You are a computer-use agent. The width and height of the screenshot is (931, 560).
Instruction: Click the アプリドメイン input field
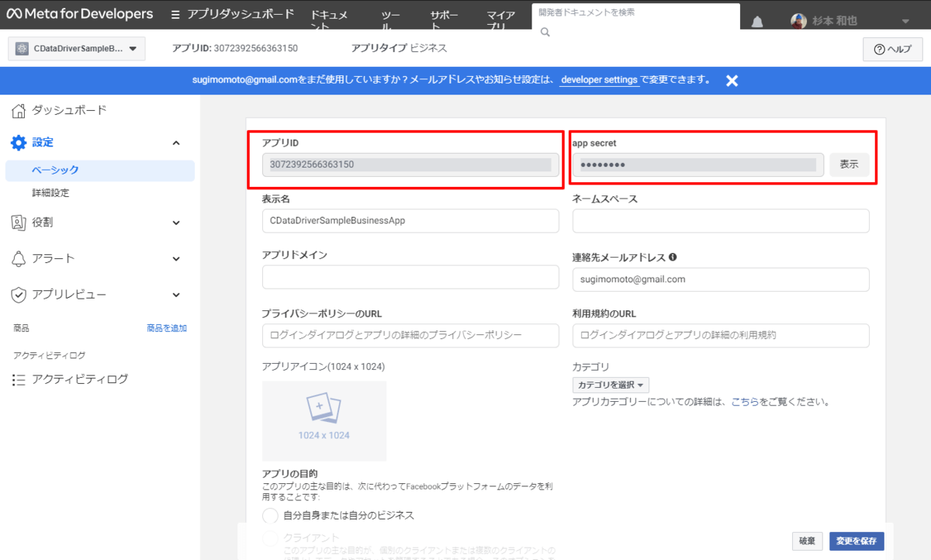coord(410,277)
